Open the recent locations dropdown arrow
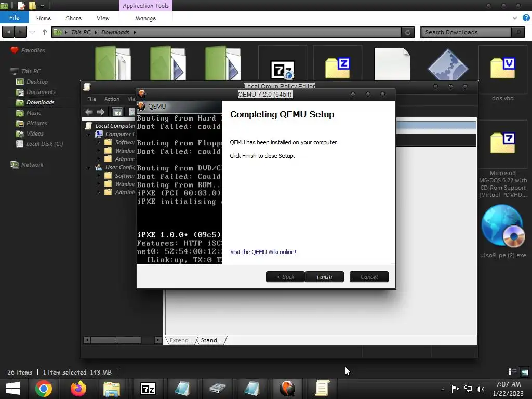532x399 pixels. tap(32, 32)
